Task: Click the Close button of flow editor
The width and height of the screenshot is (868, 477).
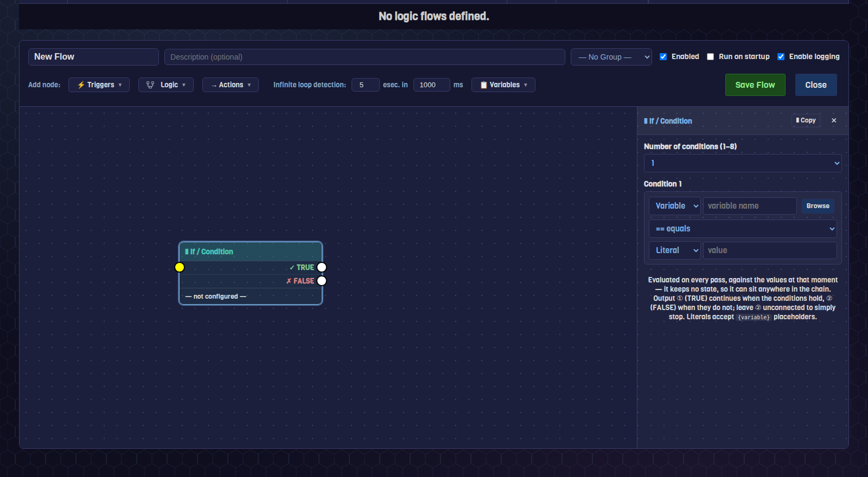Action: [x=816, y=85]
